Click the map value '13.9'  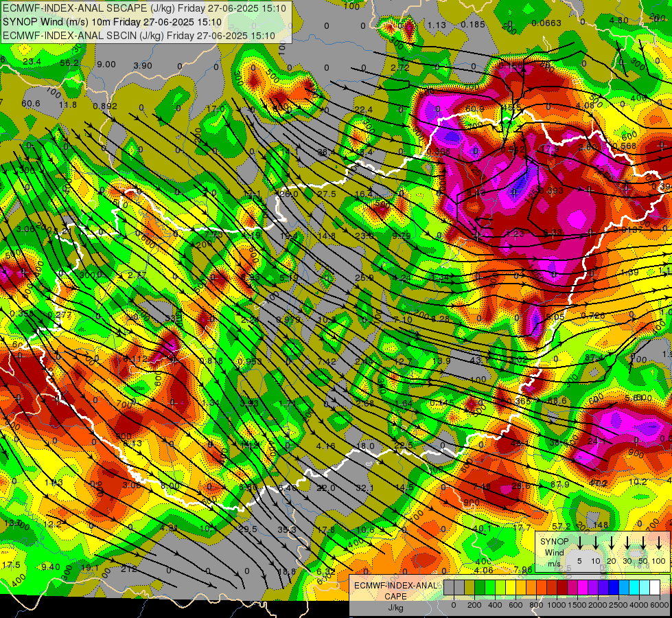point(441,360)
